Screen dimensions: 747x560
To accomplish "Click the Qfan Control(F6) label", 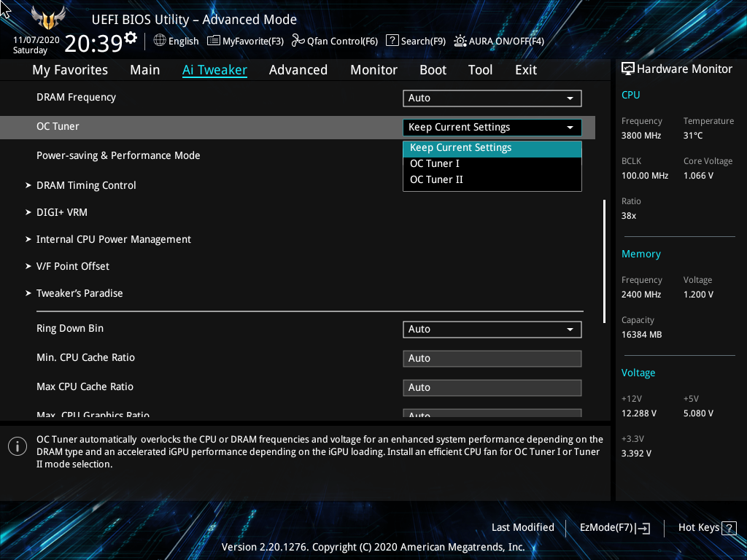I will [x=343, y=42].
